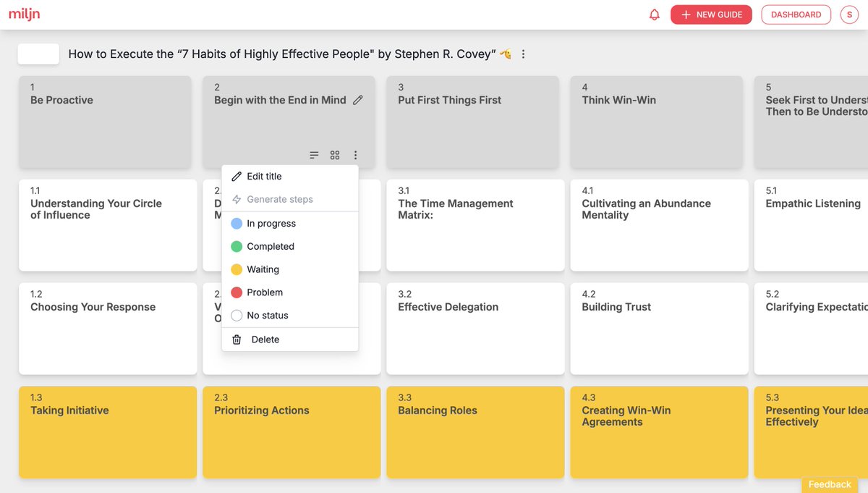Choose Edit title from the menu
This screenshot has width=868, height=493.
[290, 177]
